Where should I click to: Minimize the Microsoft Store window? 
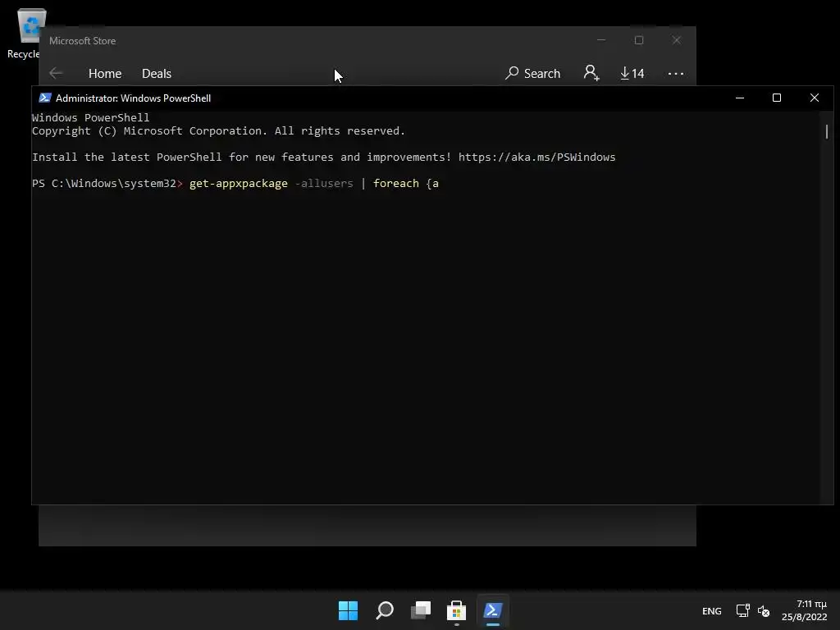coord(601,40)
